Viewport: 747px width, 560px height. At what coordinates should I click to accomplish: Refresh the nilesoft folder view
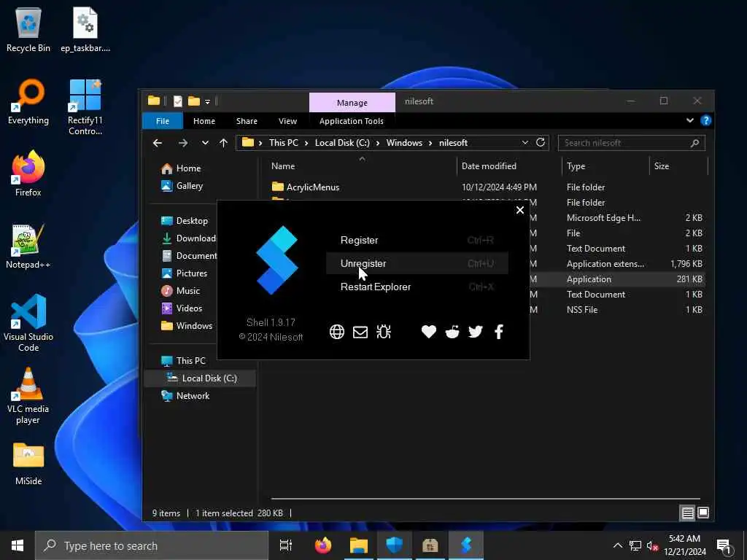pos(541,142)
